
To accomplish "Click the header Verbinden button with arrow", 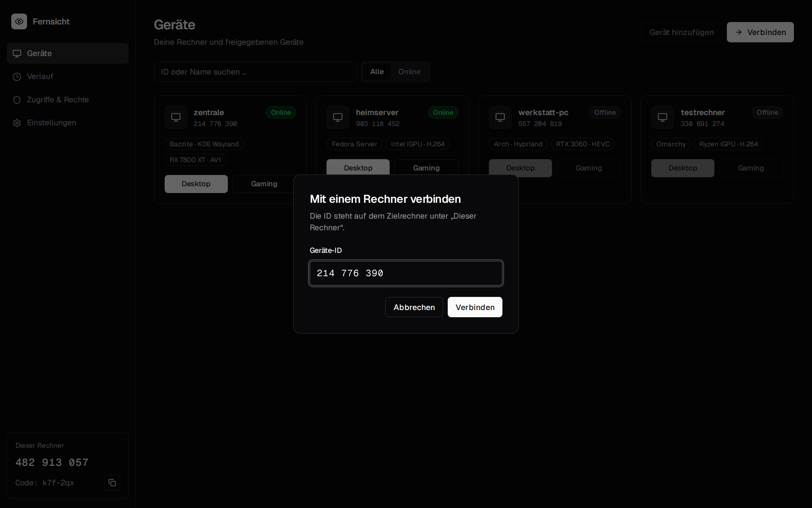I will coord(760,32).
